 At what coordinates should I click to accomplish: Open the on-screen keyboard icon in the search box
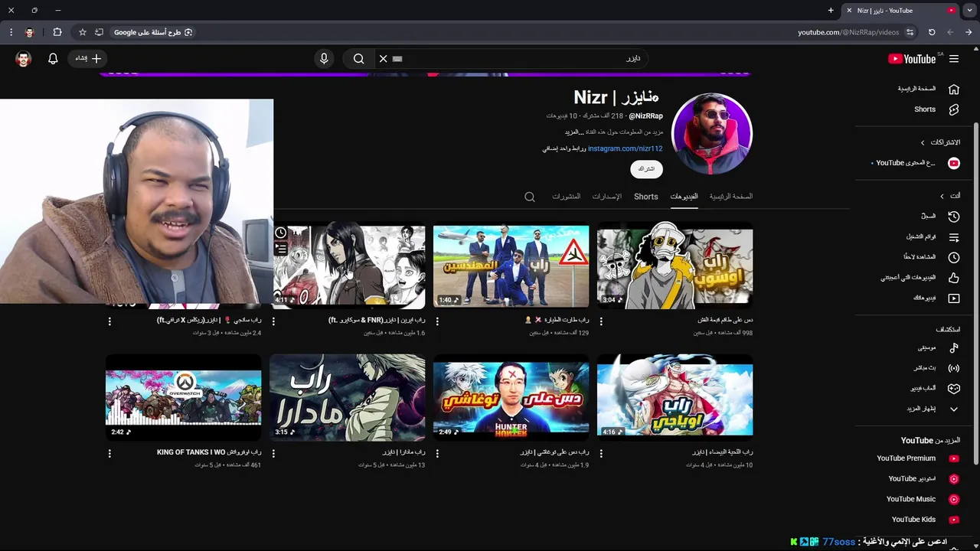397,59
